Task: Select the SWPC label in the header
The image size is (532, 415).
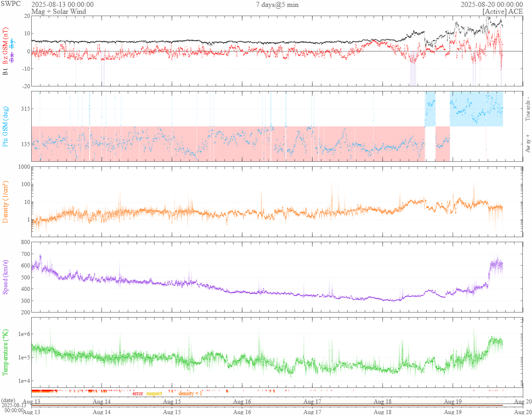Action: pos(11,4)
